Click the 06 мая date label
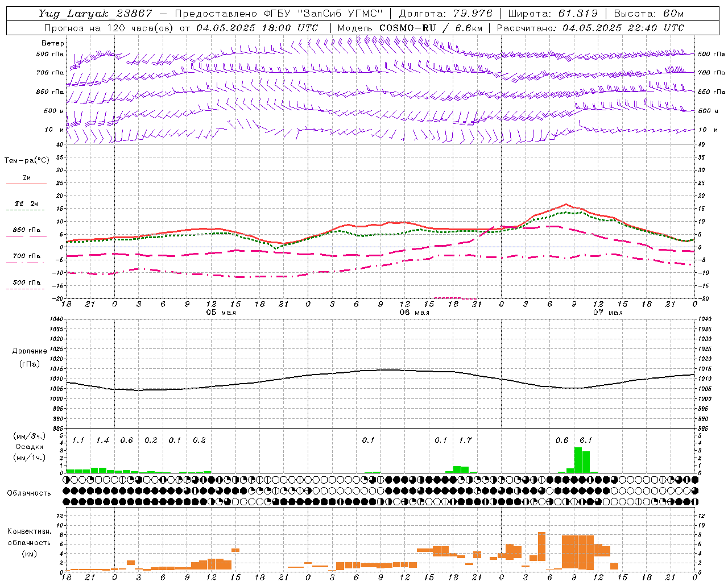The width and height of the screenshot is (728, 582). tap(414, 313)
